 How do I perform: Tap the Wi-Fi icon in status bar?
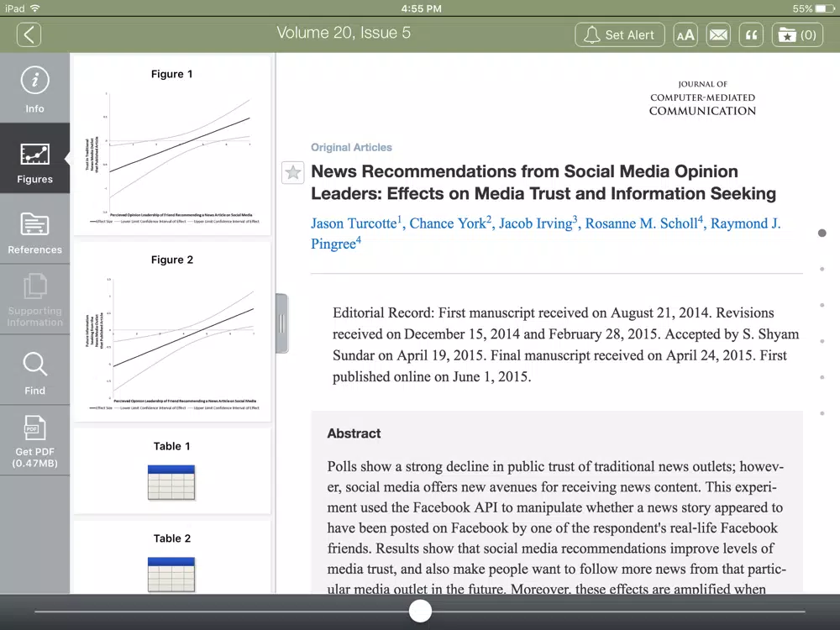click(34, 8)
